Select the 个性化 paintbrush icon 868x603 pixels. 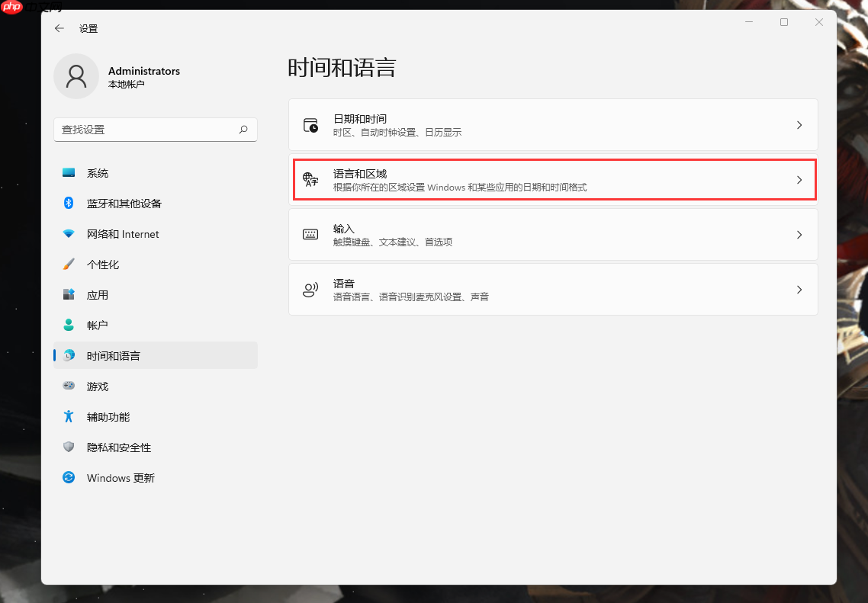[69, 265]
